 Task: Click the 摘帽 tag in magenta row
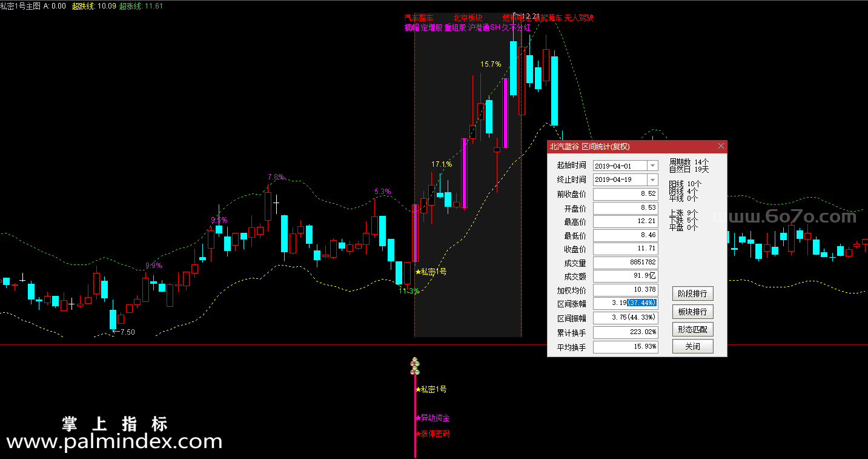coord(412,28)
